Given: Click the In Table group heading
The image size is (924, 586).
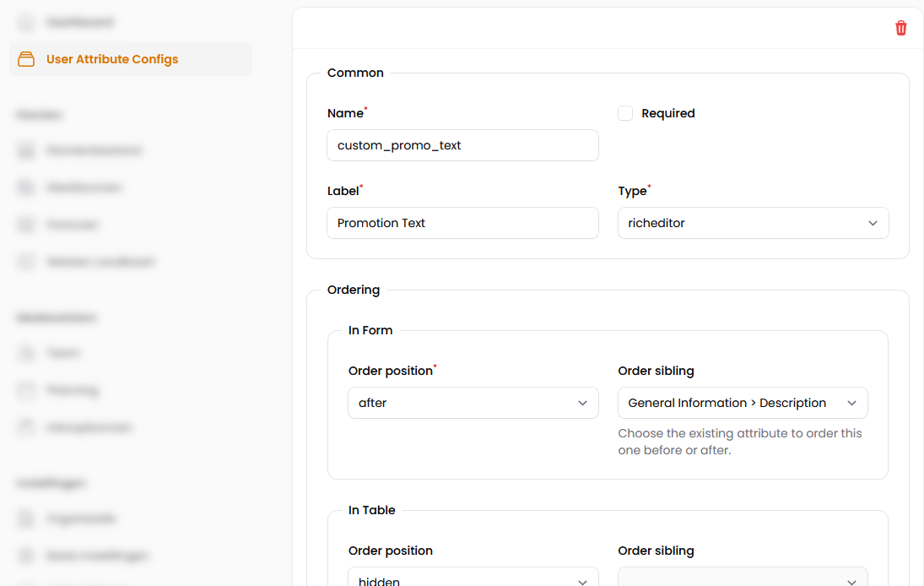Looking at the screenshot, I should 371,510.
